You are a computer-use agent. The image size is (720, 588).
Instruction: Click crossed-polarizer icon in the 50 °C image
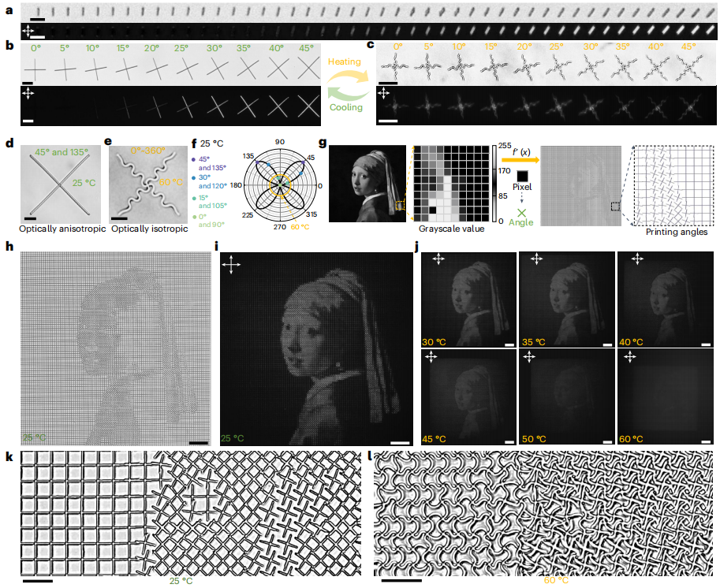click(x=529, y=356)
